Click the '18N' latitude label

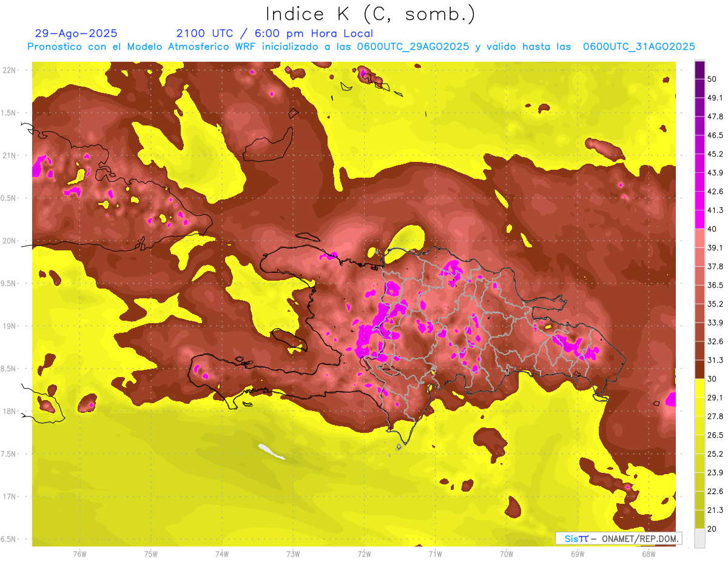pyautogui.click(x=9, y=412)
